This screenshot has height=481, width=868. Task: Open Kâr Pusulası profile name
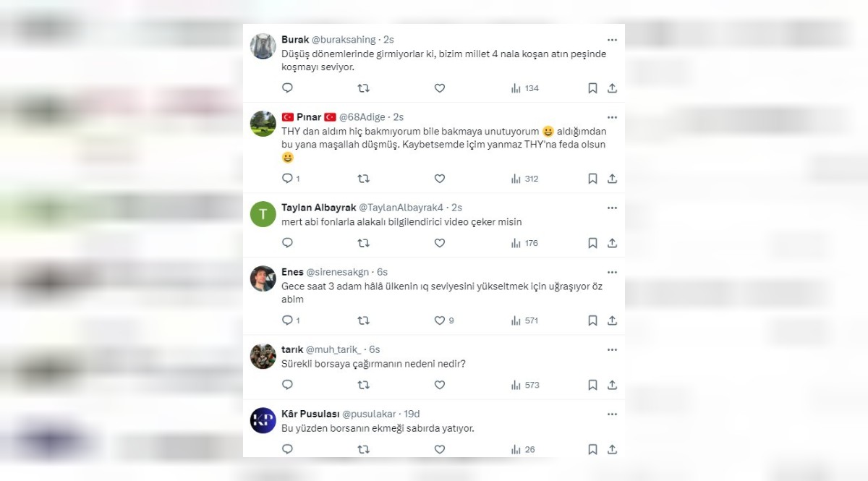(309, 414)
